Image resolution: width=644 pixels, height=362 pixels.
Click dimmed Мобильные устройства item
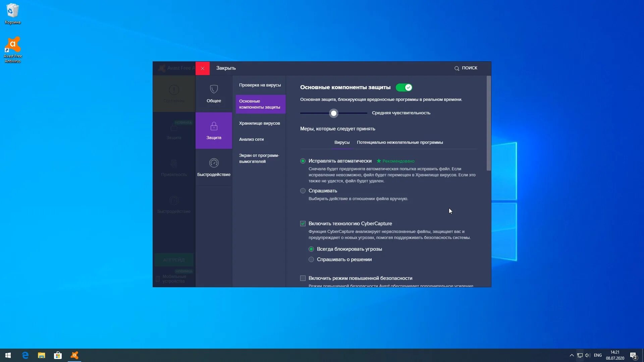click(174, 279)
